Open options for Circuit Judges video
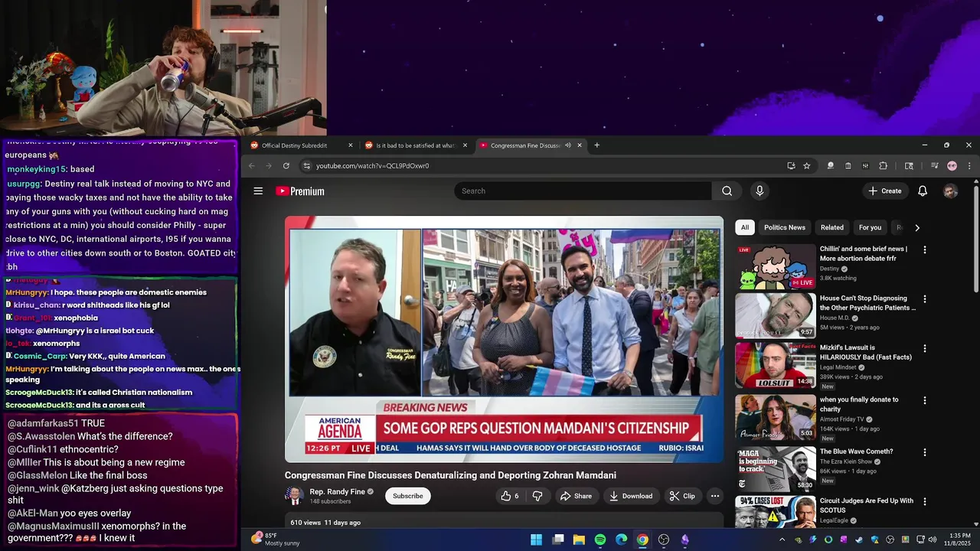This screenshot has width=980, height=551. click(x=924, y=502)
